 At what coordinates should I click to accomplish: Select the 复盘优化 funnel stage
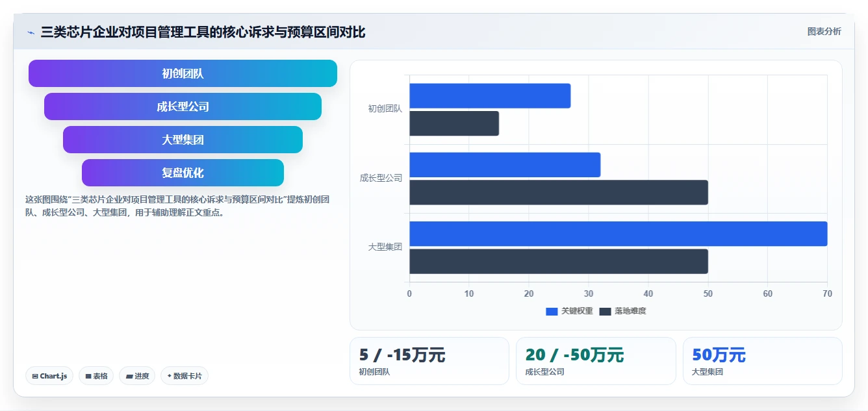[183, 173]
